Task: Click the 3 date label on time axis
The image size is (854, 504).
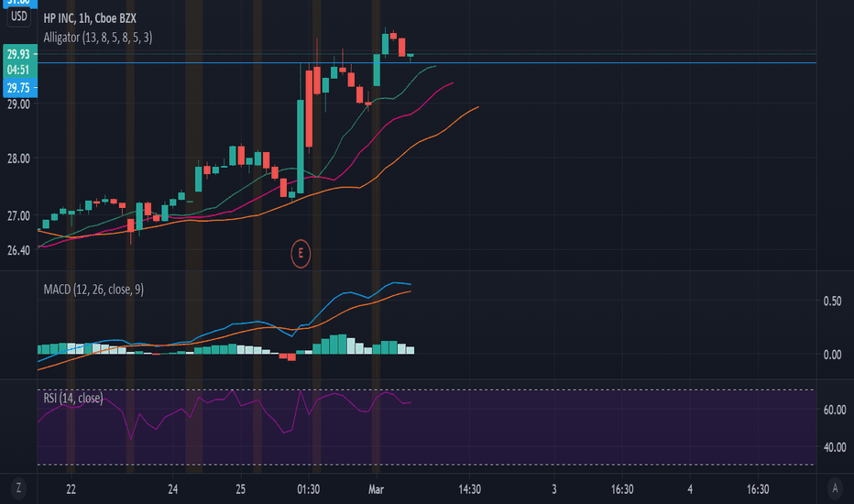Action: (553, 489)
